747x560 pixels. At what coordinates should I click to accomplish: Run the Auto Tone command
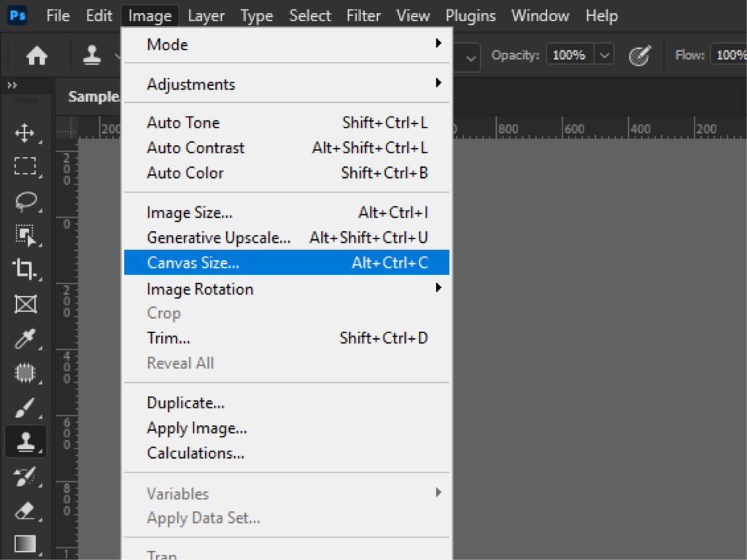183,122
